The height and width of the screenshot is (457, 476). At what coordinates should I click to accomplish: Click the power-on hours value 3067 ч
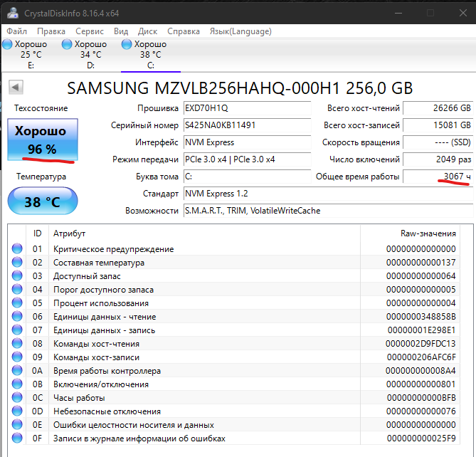point(438,177)
